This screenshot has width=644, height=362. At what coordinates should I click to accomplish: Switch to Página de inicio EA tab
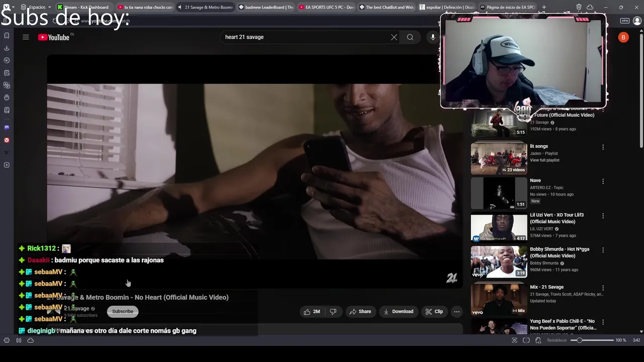(507, 7)
